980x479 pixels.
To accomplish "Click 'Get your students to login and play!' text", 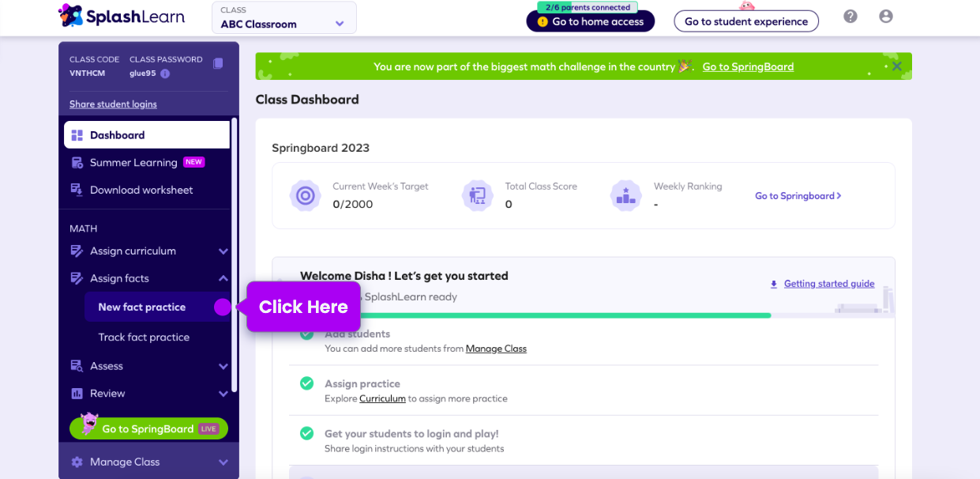I will pyautogui.click(x=411, y=433).
